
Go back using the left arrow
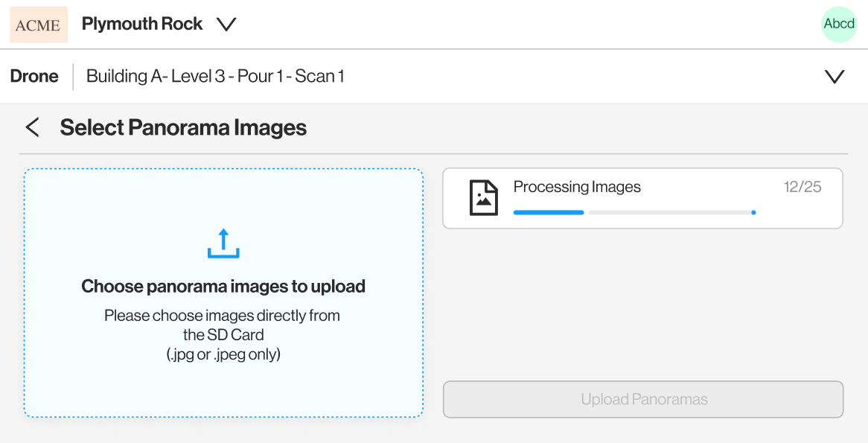pos(32,127)
